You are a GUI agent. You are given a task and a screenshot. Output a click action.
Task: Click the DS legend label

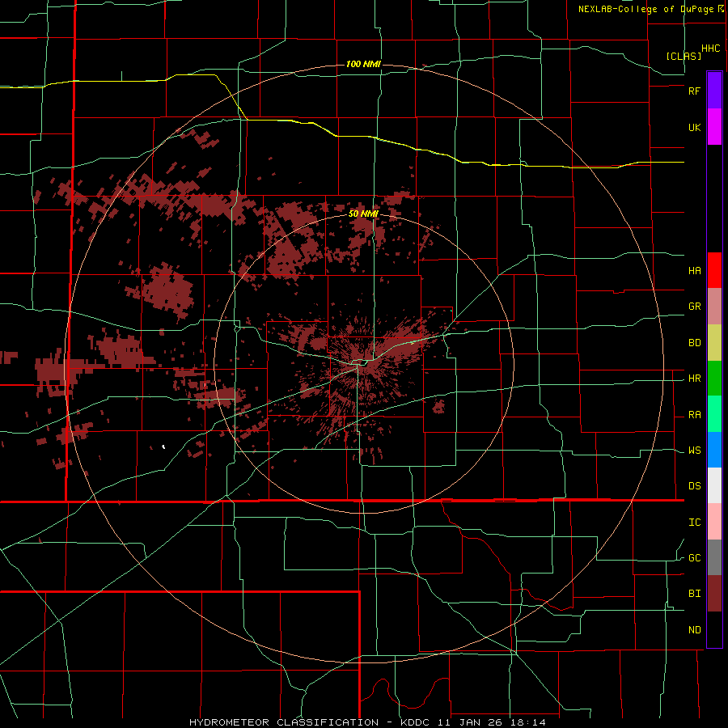click(x=694, y=486)
